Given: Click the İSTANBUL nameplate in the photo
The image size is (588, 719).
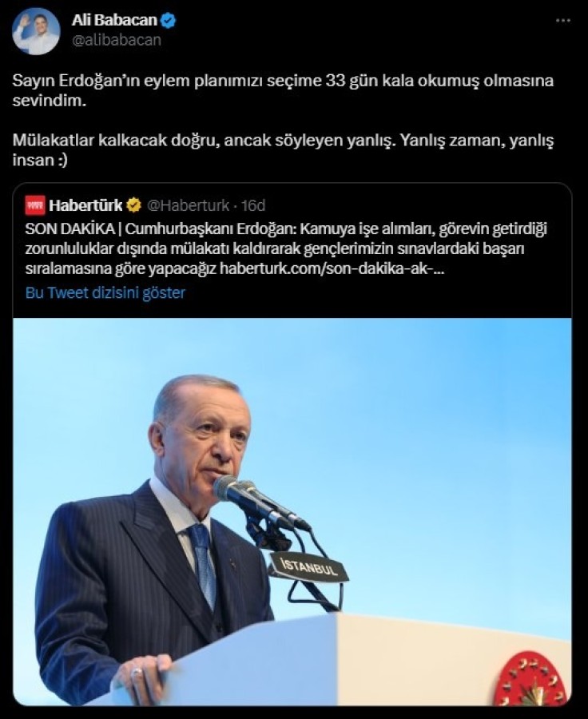Looking at the screenshot, I should (308, 566).
